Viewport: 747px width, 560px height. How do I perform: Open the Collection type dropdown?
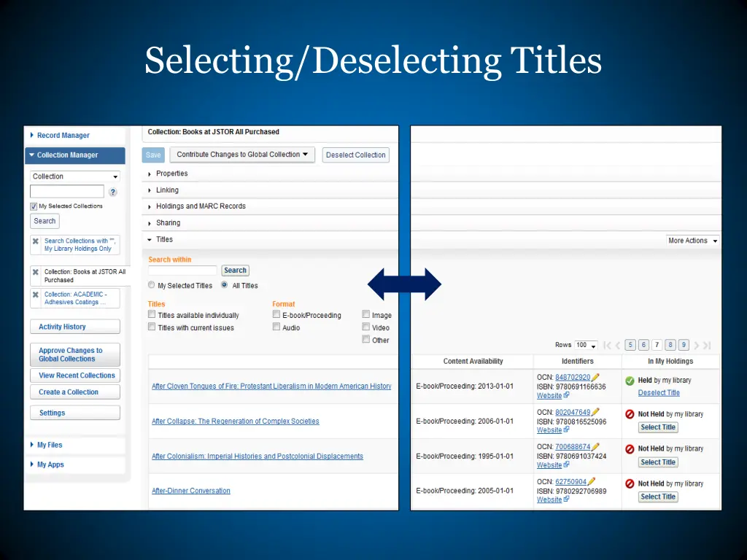coord(75,176)
